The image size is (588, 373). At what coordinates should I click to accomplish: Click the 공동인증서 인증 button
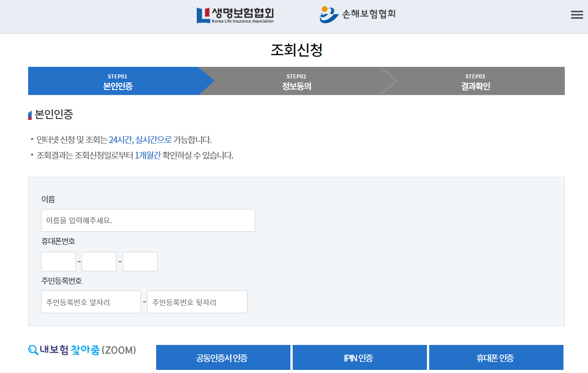[224, 357]
